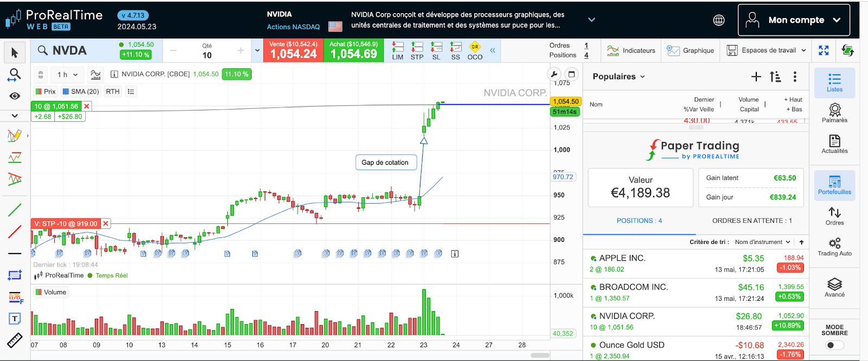Select the STP order type
The width and height of the screenshot is (868, 361).
coord(417,50)
